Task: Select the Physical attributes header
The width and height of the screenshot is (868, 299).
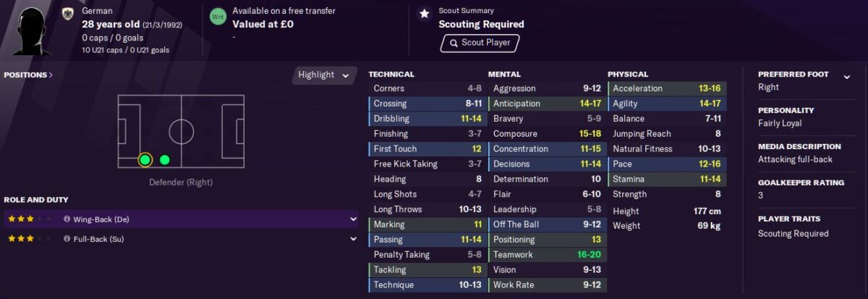Action: tap(628, 74)
